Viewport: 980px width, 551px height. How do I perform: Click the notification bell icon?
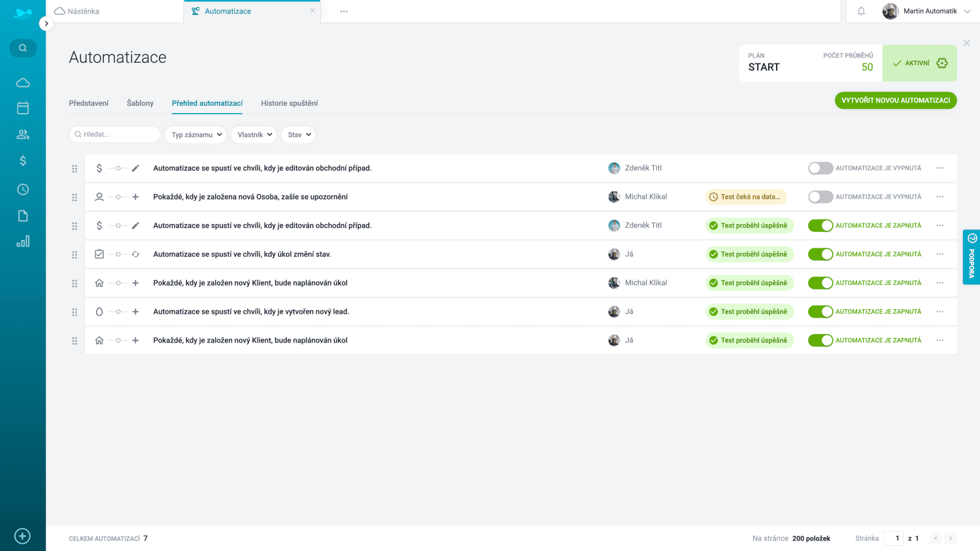tap(861, 11)
